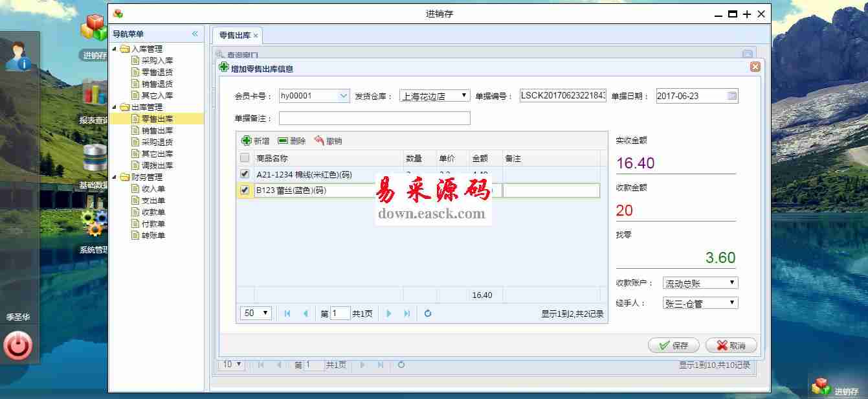This screenshot has height=399, width=868.
Task: Select 采购入库 in navigation tree
Action: click(157, 60)
